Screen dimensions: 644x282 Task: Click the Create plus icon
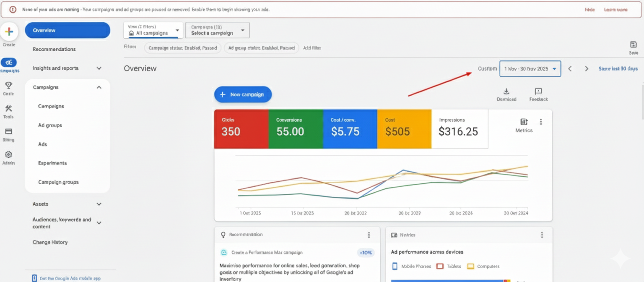pyautogui.click(x=9, y=32)
